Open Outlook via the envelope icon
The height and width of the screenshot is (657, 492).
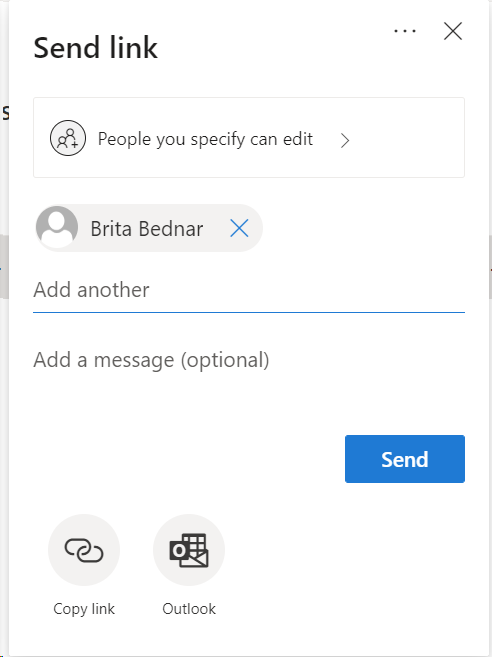tap(189, 550)
